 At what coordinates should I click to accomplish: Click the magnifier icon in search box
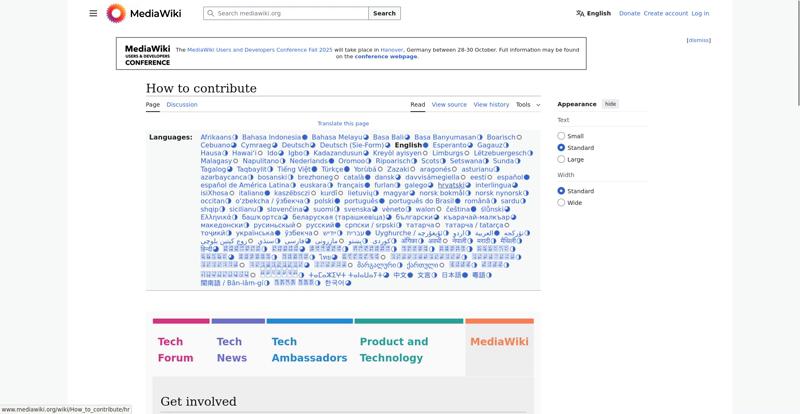[210, 14]
